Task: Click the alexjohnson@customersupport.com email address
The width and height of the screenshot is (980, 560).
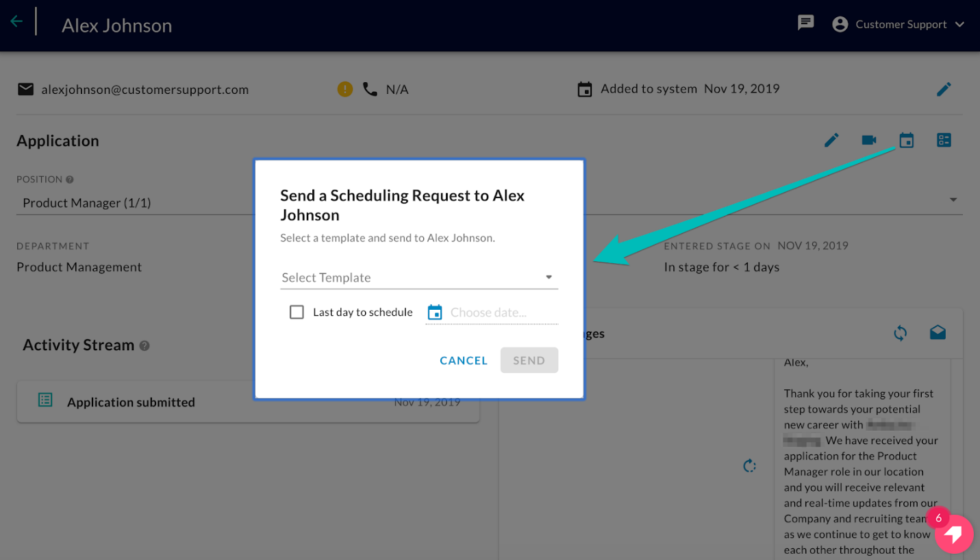Action: tap(145, 90)
